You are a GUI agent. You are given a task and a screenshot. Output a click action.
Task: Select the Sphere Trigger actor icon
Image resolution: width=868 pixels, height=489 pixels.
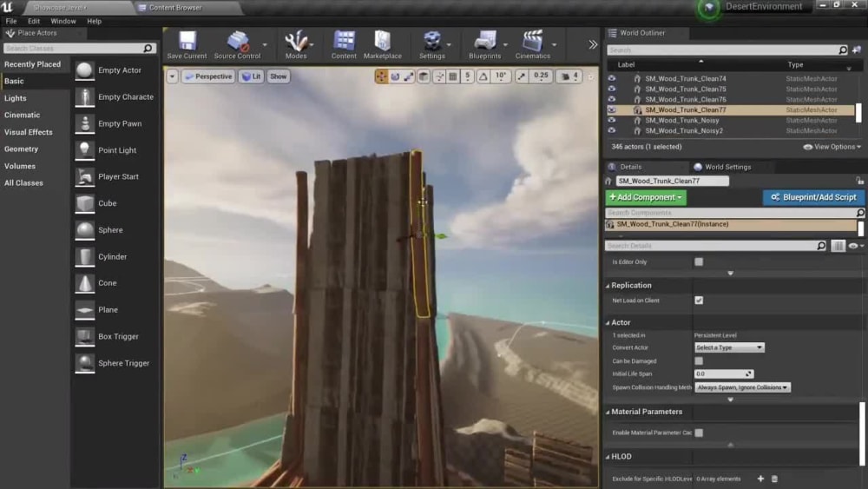(x=85, y=363)
